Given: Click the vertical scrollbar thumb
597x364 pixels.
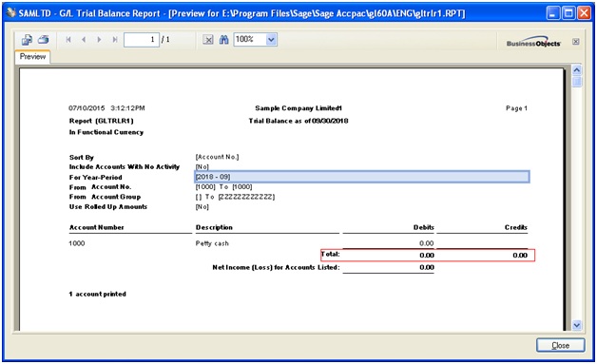Looking at the screenshot, I should point(577,82).
